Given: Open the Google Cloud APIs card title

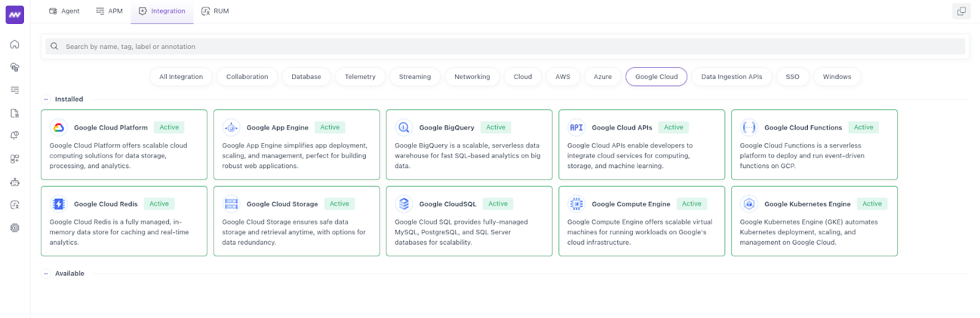Looking at the screenshot, I should coord(622,128).
